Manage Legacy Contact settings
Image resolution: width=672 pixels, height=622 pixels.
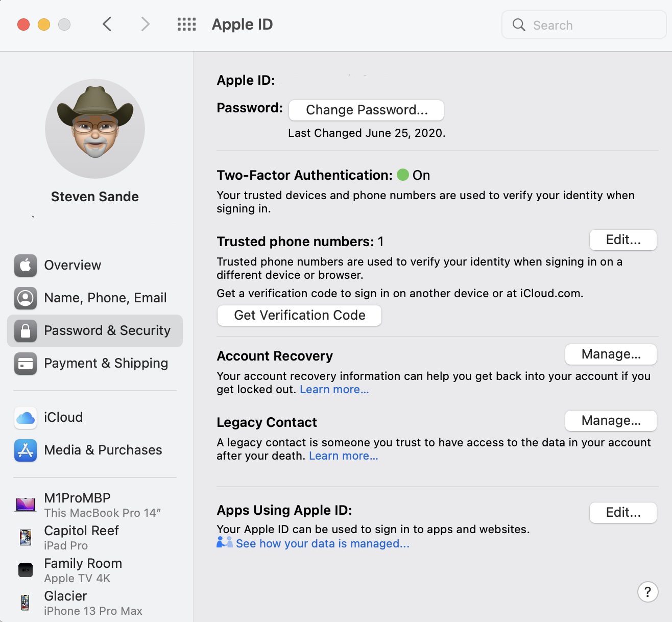[610, 421]
